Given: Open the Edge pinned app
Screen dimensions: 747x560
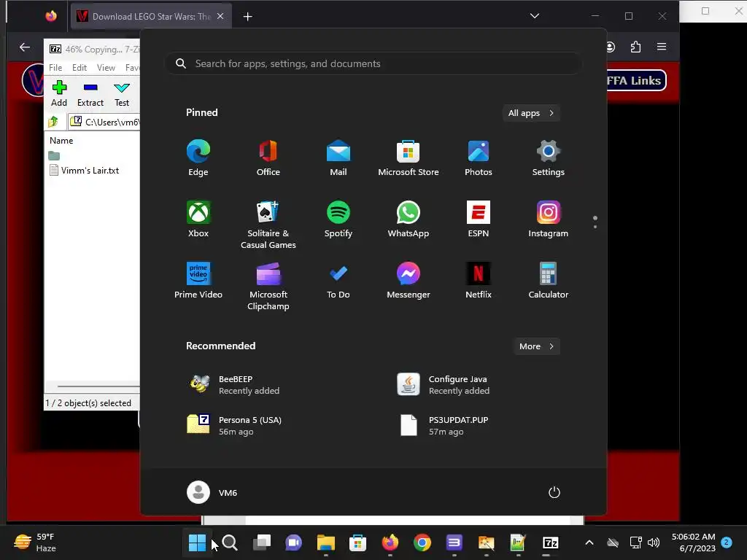Looking at the screenshot, I should click(198, 157).
